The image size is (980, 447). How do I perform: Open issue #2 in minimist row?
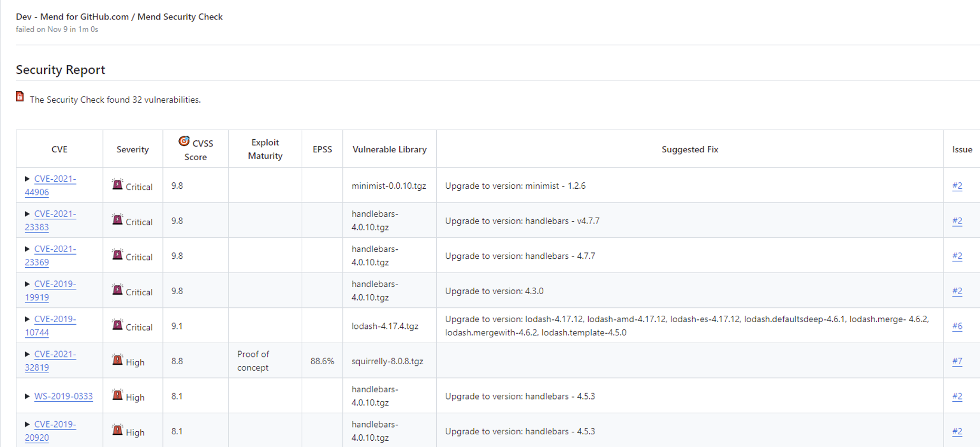[x=957, y=186]
